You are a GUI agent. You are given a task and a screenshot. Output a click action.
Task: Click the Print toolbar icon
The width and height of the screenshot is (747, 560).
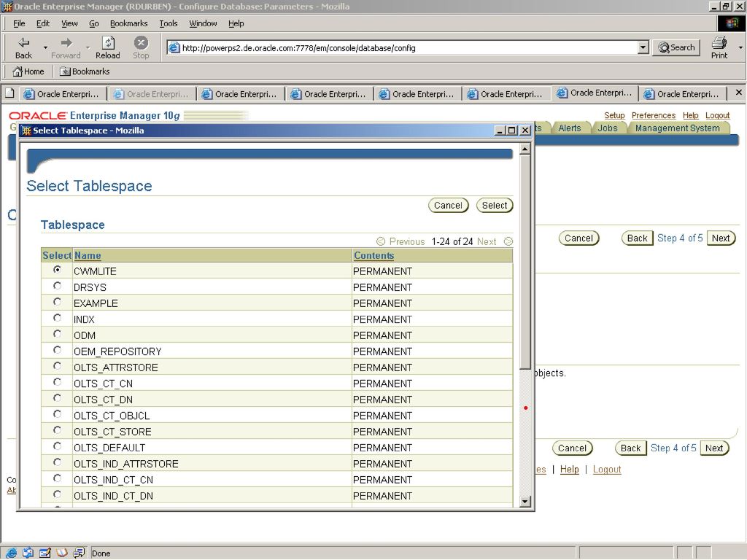[x=719, y=47]
